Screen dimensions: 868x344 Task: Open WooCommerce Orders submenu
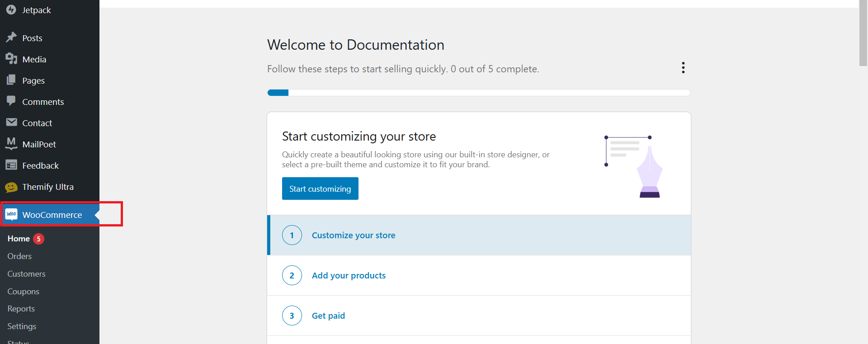click(x=19, y=256)
